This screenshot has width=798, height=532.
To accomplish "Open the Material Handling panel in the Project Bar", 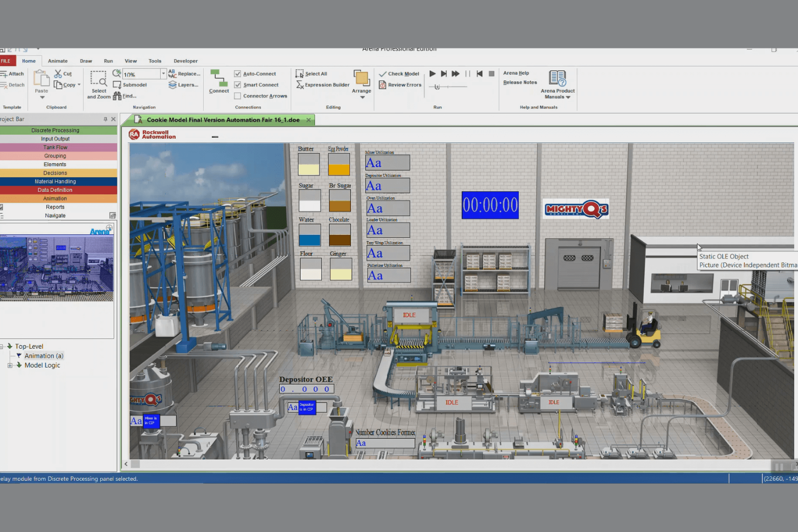I will click(55, 181).
